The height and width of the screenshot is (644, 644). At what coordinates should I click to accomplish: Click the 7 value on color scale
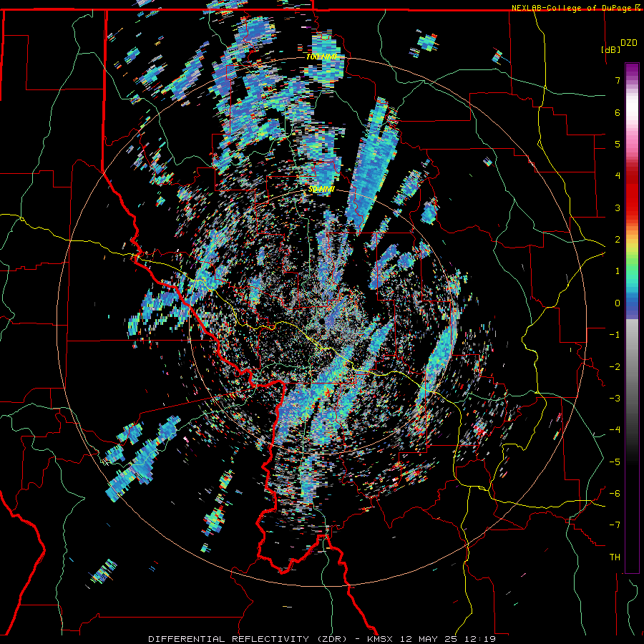(618, 80)
